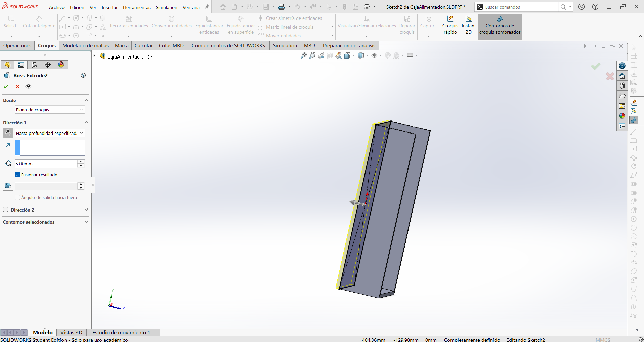Switch to Complementos de SOLIDWORKS tab
Viewport: 644px width, 342px height.
pos(228,46)
